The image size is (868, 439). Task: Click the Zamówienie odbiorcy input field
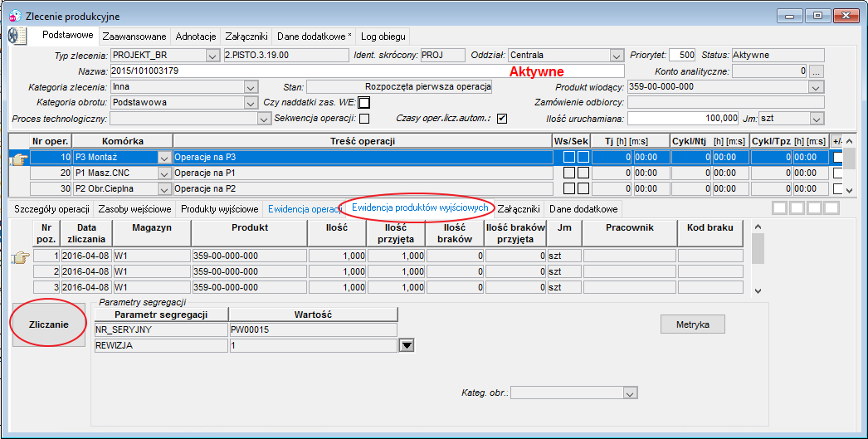726,102
